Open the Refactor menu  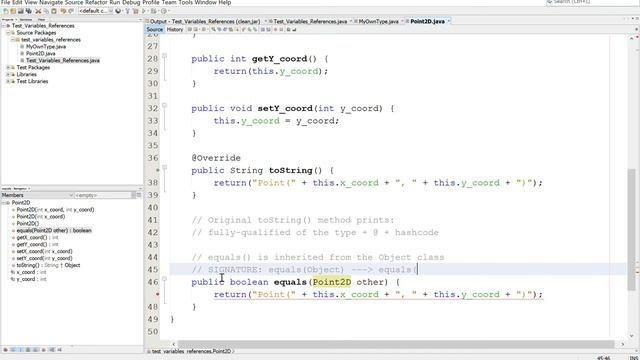click(x=96, y=2)
